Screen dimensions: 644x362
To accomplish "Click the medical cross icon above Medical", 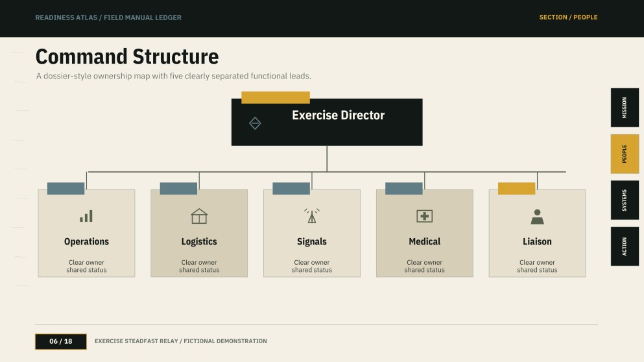I will [x=424, y=216].
